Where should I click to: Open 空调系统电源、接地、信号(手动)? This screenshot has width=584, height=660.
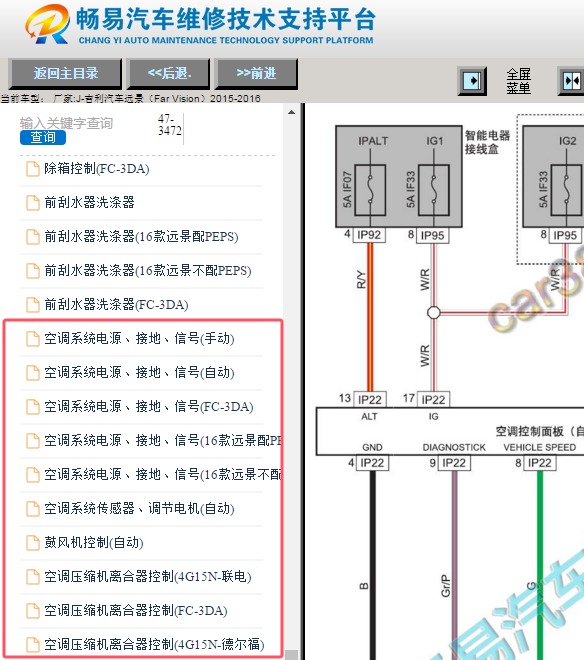coord(139,338)
